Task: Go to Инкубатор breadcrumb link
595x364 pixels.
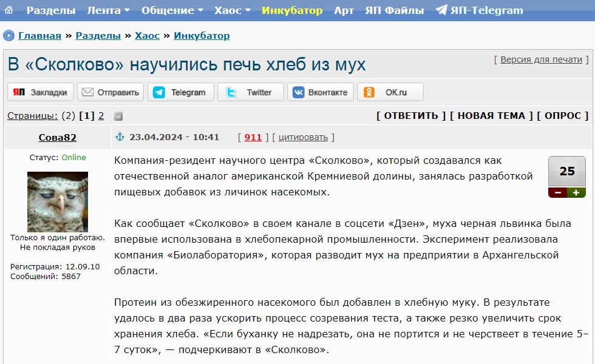Action: click(202, 36)
